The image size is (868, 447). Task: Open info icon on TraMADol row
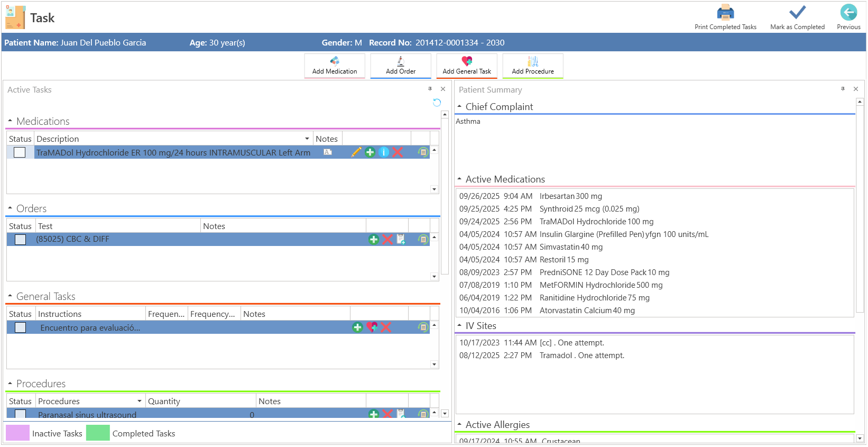384,152
